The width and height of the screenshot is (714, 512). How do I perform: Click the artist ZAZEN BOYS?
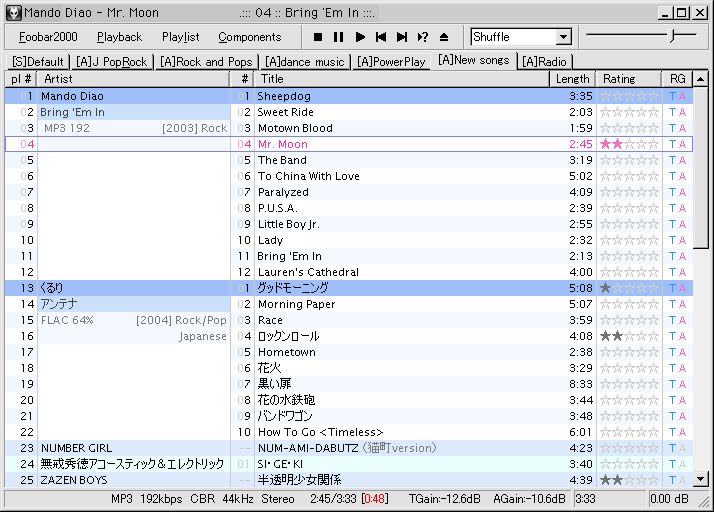coord(74,480)
